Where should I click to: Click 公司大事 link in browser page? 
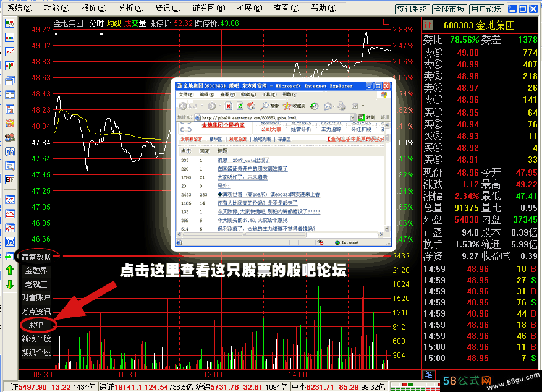tap(271, 129)
